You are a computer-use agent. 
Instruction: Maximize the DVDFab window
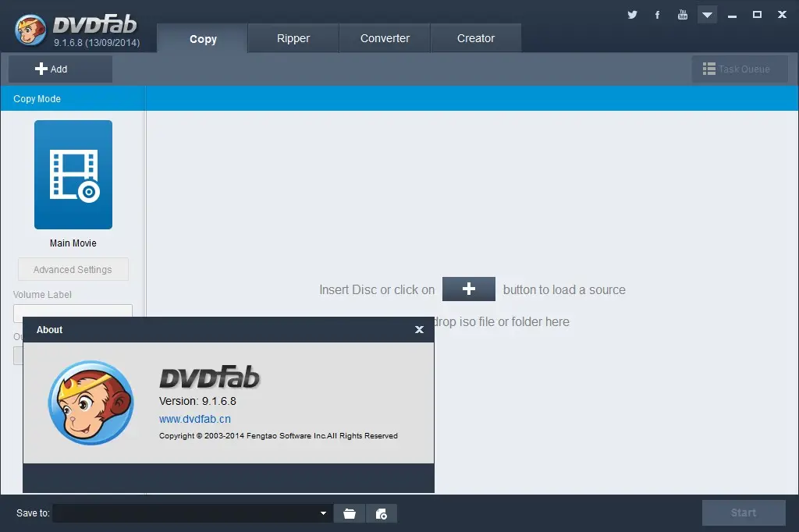click(757, 15)
